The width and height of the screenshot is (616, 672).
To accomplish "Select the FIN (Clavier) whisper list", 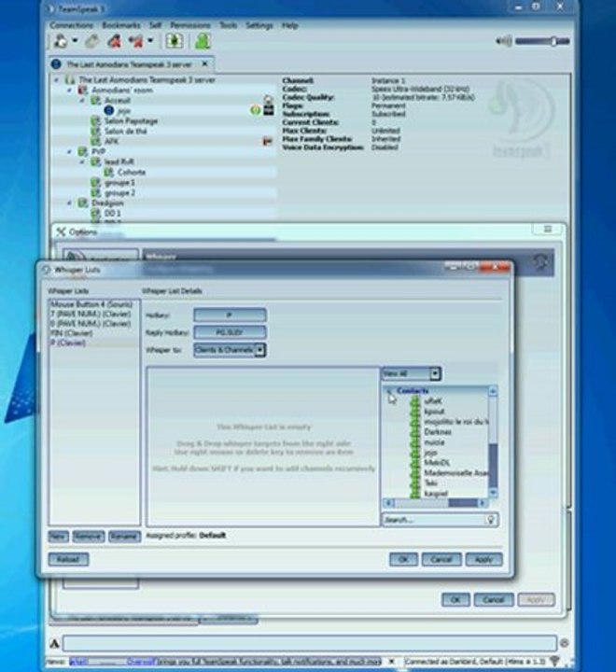I will 72,333.
